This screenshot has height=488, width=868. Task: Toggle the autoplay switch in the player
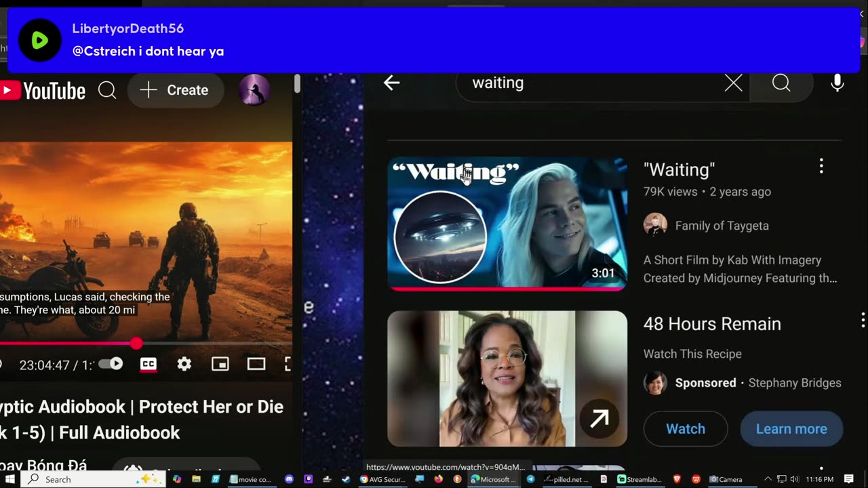pos(111,364)
